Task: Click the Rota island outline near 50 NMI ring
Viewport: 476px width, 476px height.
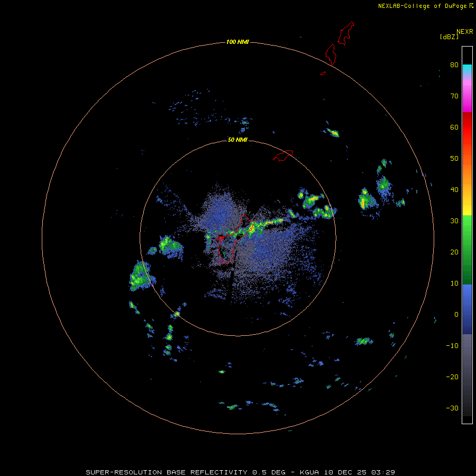Action: [283, 155]
